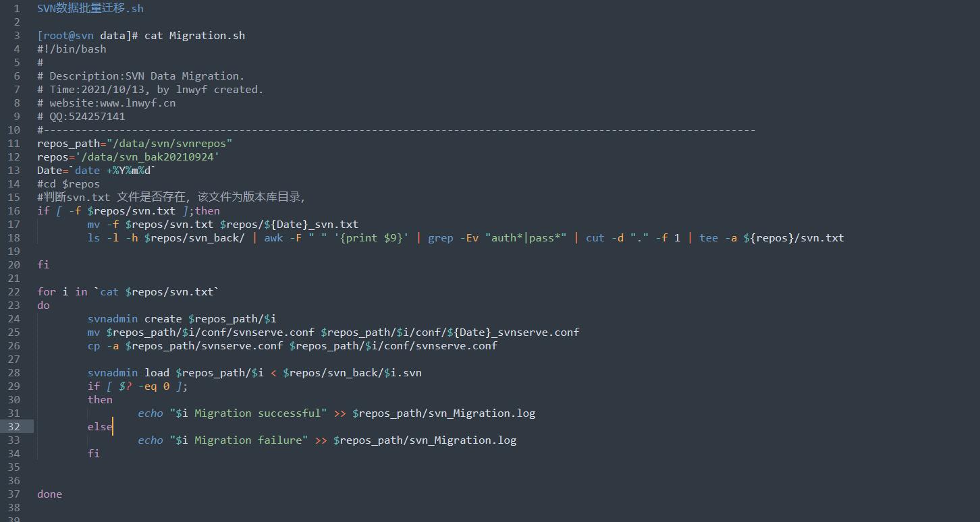Click line number 16 in the gutter

[14, 210]
